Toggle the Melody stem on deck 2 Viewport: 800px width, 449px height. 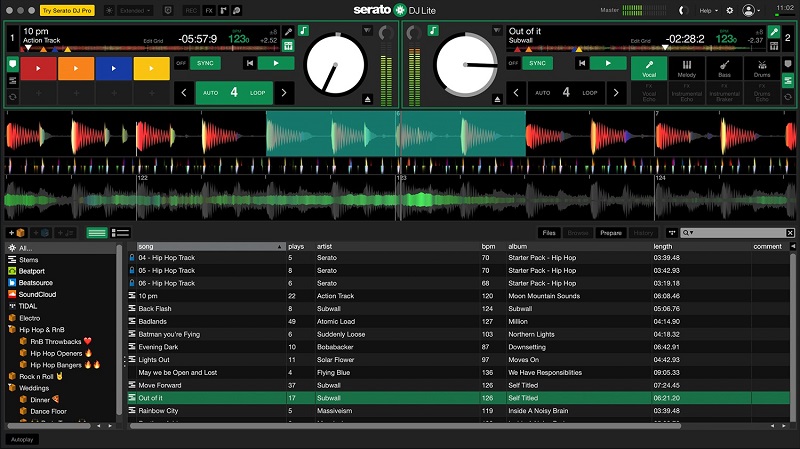(687, 68)
